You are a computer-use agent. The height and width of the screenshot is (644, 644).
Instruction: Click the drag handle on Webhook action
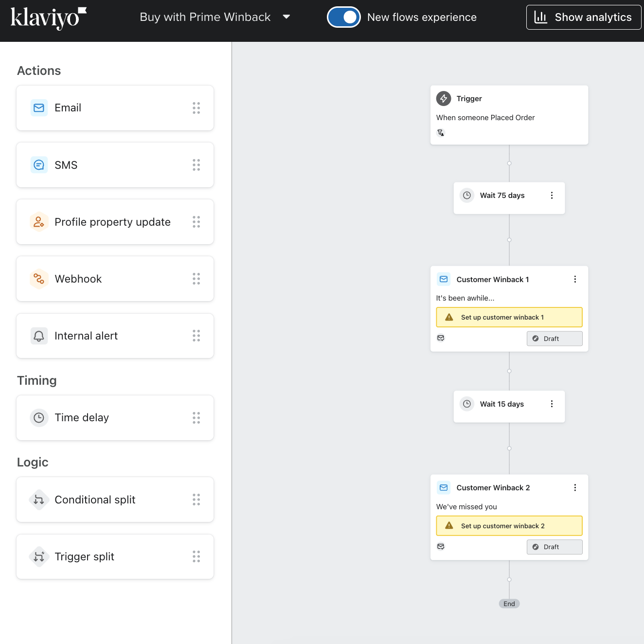coord(196,279)
